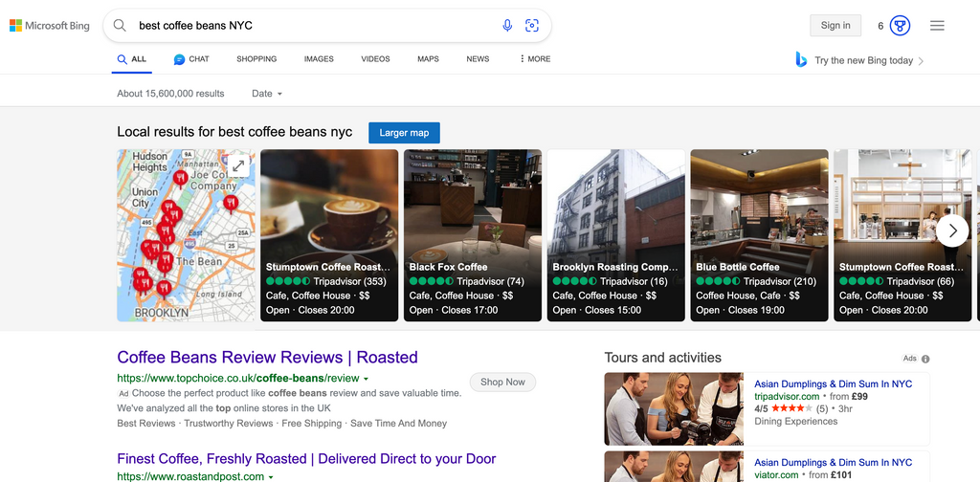Viewport: 980px width, 482px height.
Task: Open Asian Dumplings viator.com listing link
Action: tap(834, 463)
